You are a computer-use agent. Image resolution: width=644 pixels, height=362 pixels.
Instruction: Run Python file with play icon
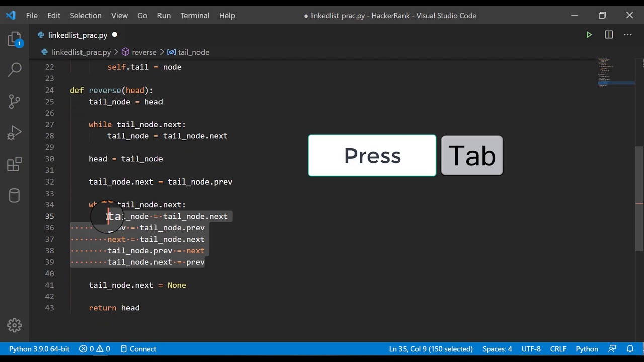(x=589, y=35)
